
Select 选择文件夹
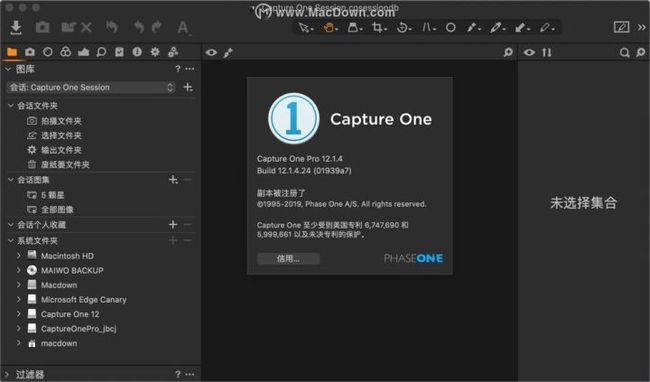(61, 135)
